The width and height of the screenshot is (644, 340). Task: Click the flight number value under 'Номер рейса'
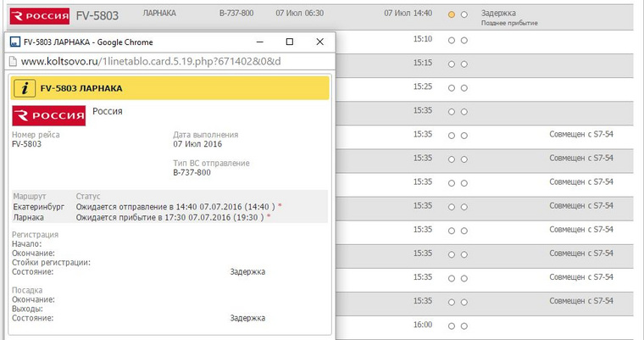27,144
